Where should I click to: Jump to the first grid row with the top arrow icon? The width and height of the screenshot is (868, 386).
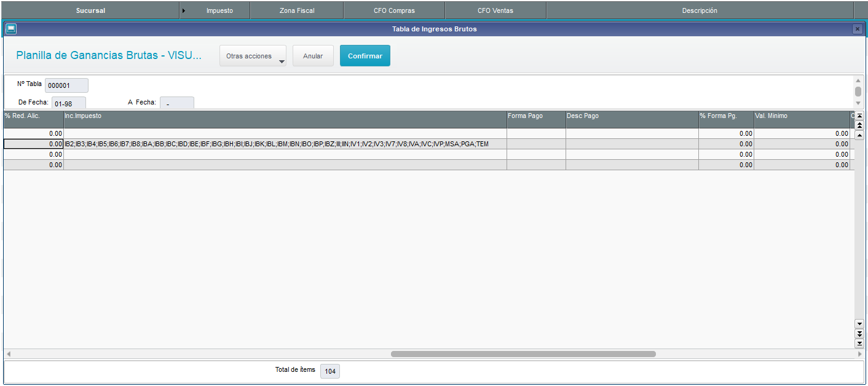[859, 116]
